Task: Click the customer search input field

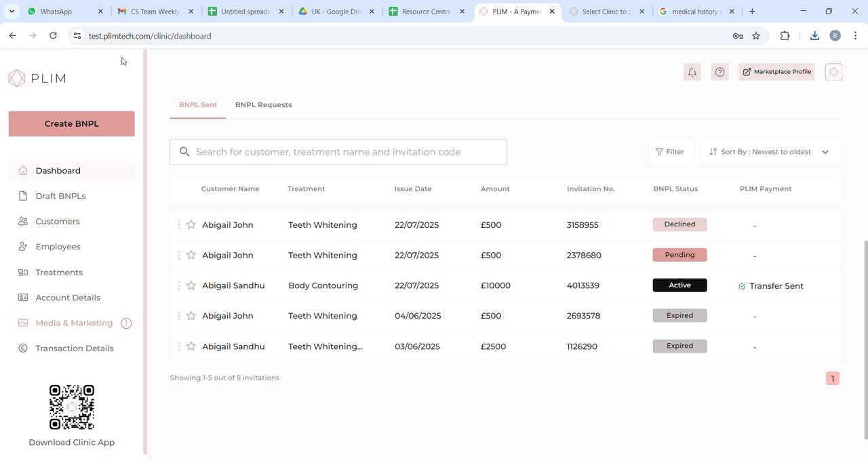Action: [x=338, y=152]
